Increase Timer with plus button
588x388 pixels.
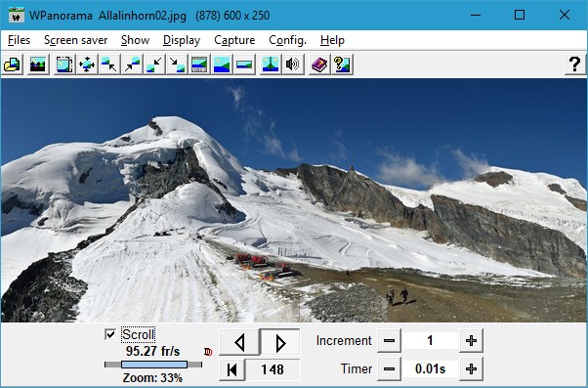click(x=471, y=369)
